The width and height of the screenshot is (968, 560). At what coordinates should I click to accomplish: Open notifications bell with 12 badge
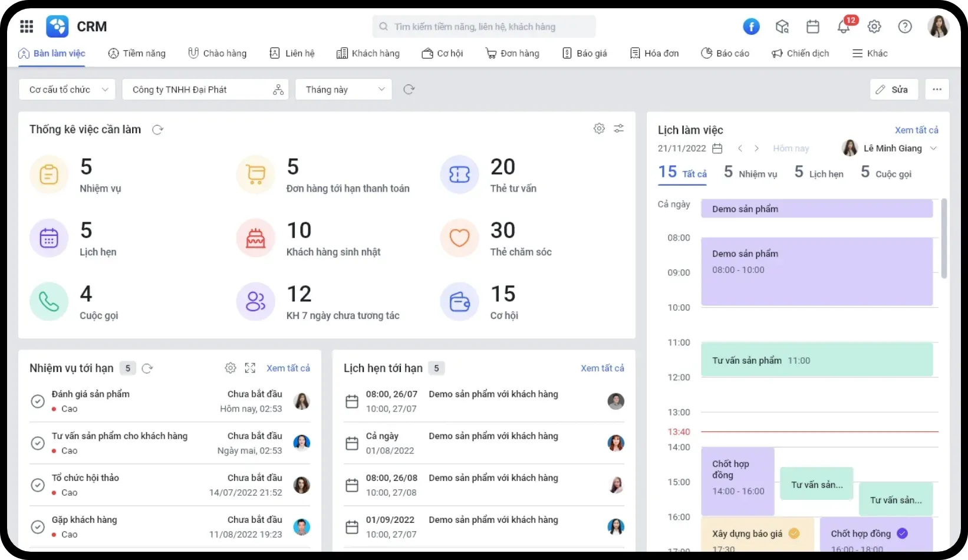point(844,27)
